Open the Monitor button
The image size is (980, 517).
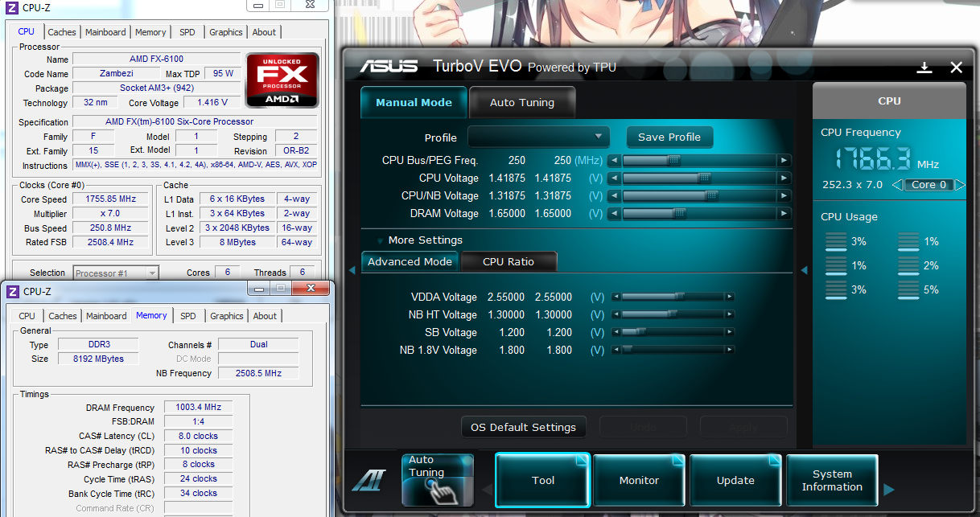(x=640, y=480)
